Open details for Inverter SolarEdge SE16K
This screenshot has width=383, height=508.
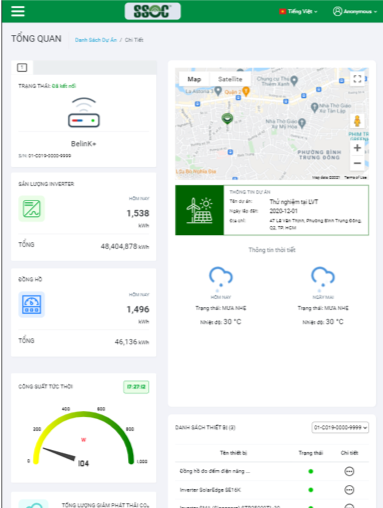point(349,490)
